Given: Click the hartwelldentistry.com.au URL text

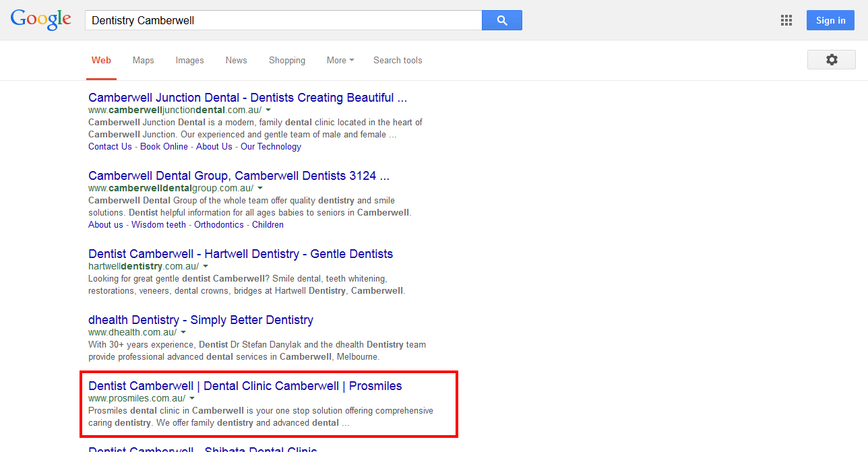Looking at the screenshot, I should [x=144, y=266].
